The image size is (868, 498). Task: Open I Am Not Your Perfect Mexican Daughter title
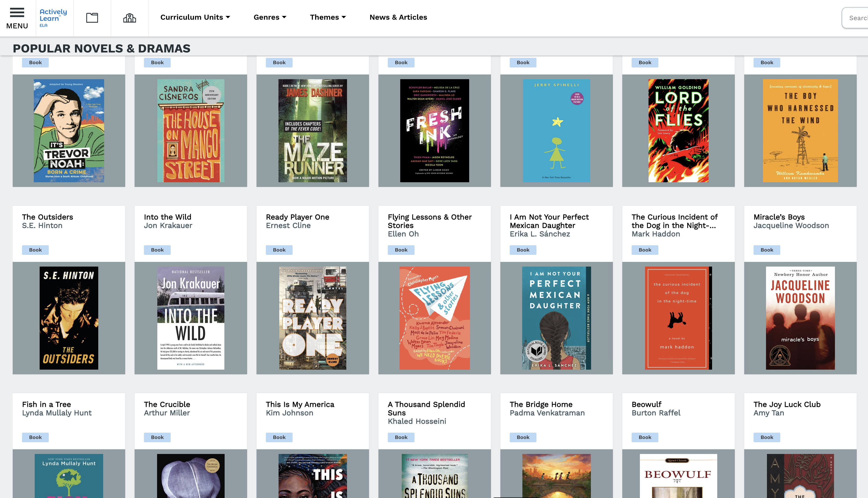(x=549, y=221)
